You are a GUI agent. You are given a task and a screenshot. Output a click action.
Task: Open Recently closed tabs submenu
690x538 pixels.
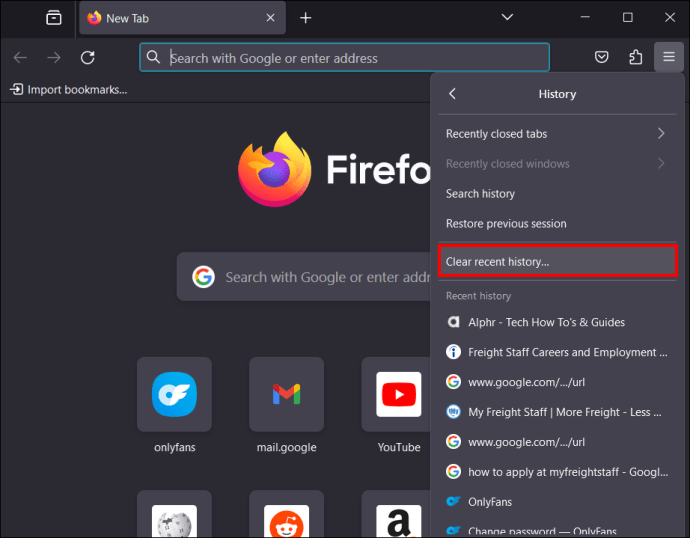[x=557, y=134]
